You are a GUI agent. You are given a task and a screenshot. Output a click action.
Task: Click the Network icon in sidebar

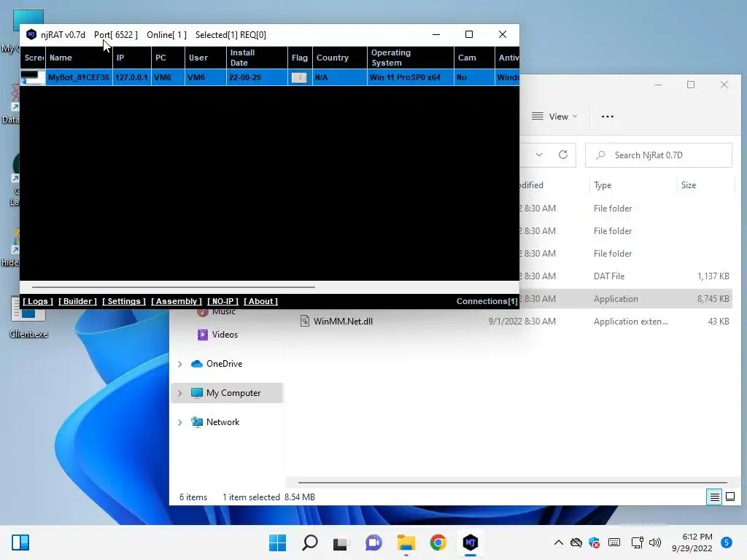pos(197,422)
